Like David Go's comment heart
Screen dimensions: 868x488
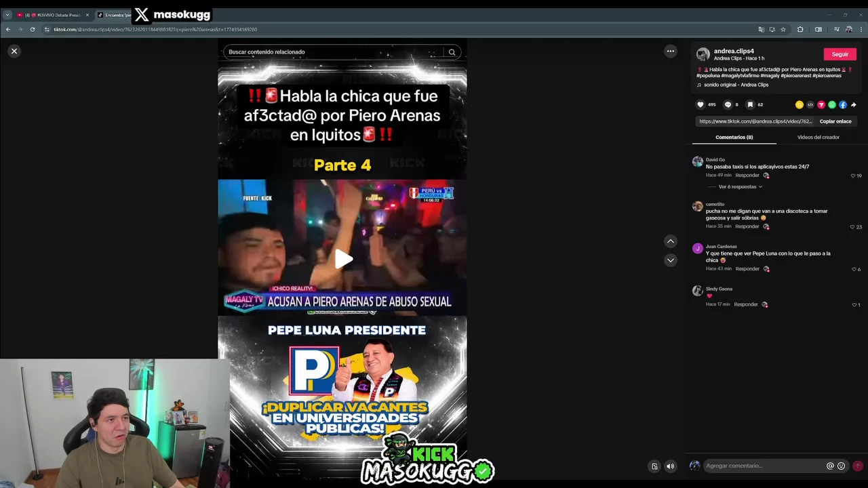pos(853,176)
